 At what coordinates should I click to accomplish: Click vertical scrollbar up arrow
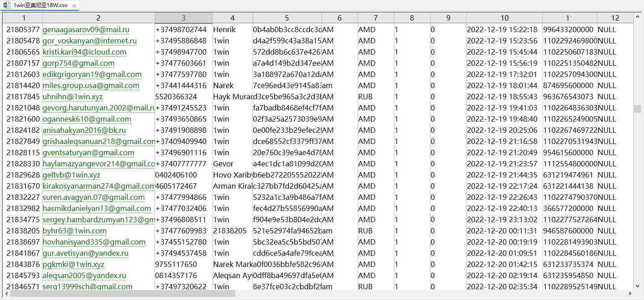(x=637, y=17)
